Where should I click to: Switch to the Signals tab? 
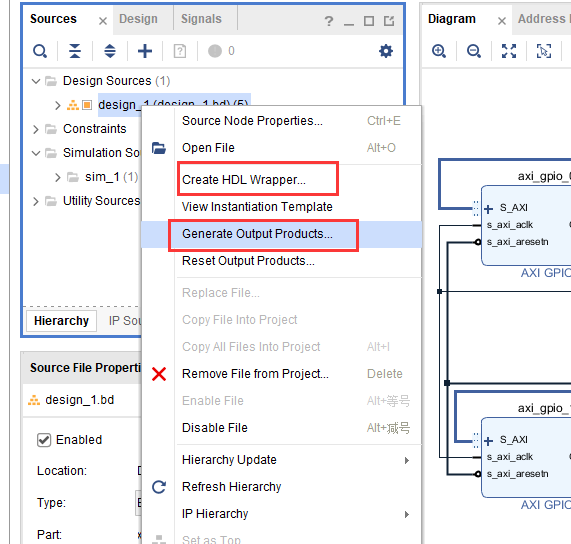[201, 19]
